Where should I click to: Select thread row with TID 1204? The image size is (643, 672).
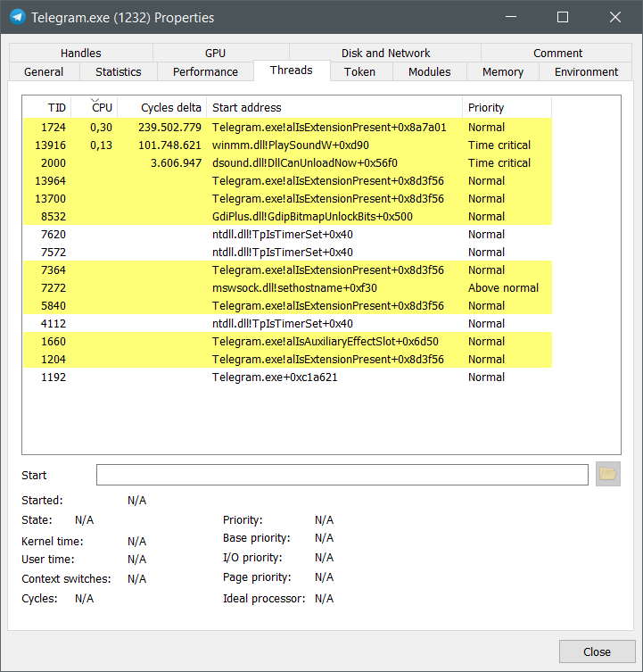(x=287, y=360)
